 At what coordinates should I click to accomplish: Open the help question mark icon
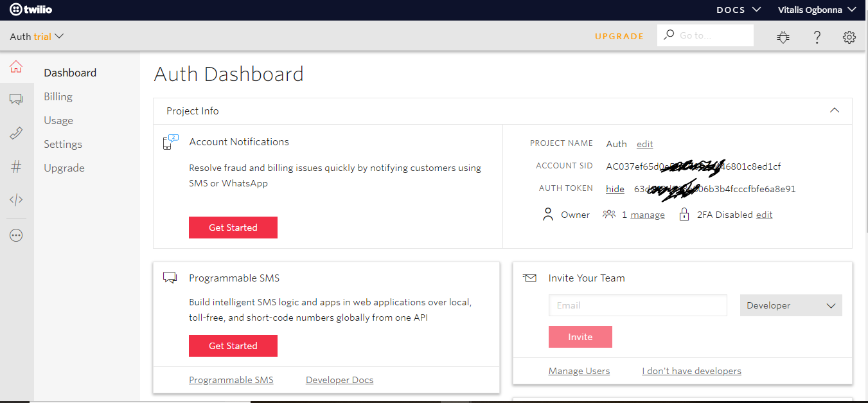(817, 37)
